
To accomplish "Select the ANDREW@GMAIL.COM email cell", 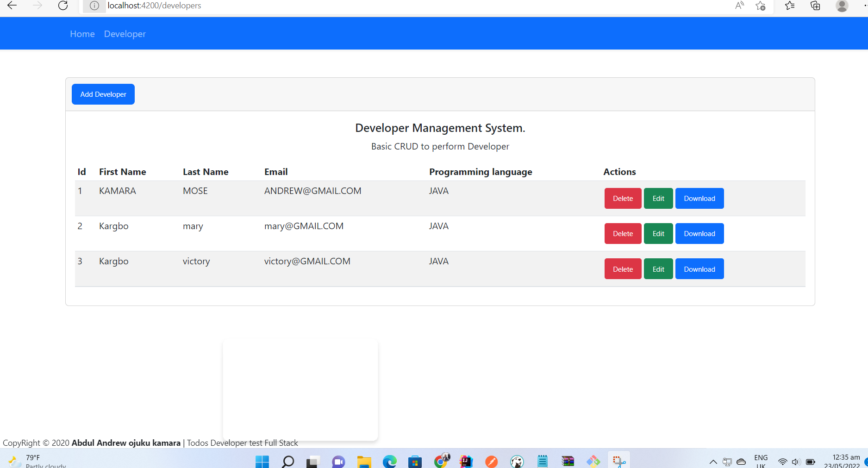I will 313,191.
